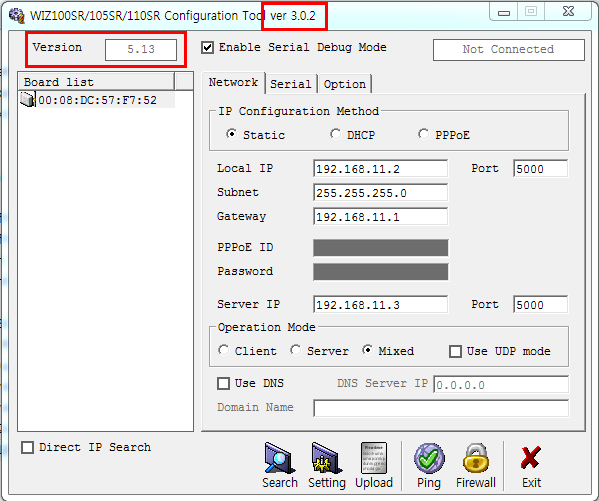Switch to the Serial tab
The image size is (599, 501).
point(291,84)
